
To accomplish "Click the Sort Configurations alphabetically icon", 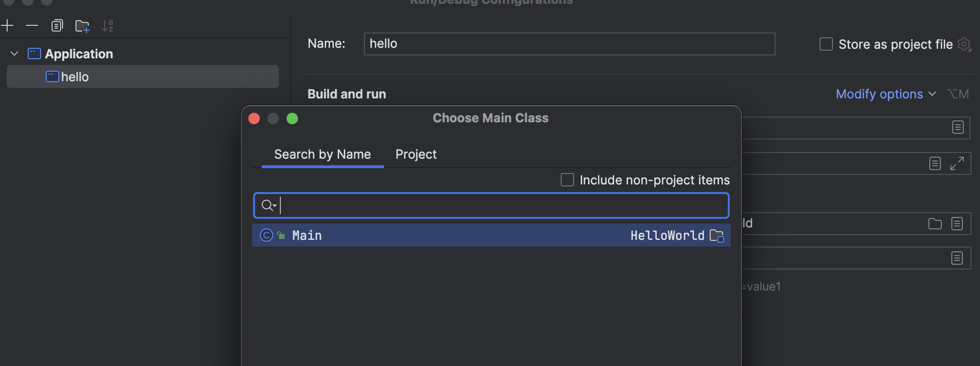I will pos(107,26).
